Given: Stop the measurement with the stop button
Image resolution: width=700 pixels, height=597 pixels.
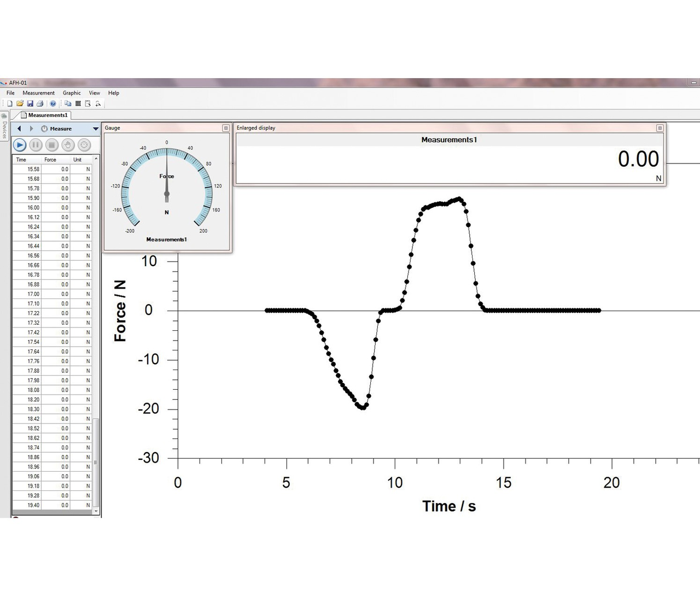Looking at the screenshot, I should pyautogui.click(x=51, y=145).
